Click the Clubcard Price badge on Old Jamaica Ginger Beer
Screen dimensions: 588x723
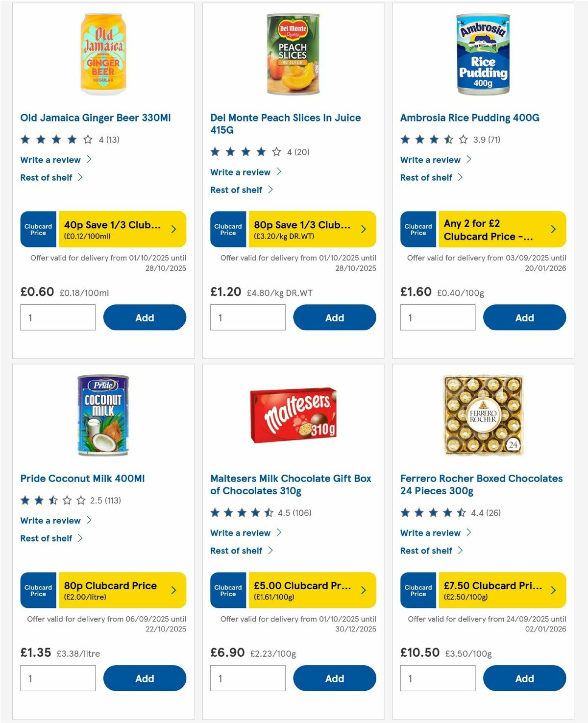38,229
